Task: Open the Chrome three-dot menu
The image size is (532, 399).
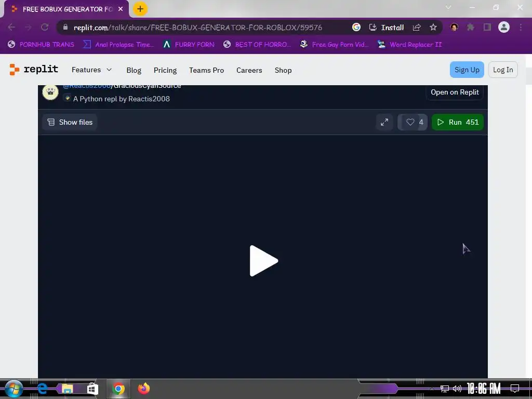Action: [521, 27]
